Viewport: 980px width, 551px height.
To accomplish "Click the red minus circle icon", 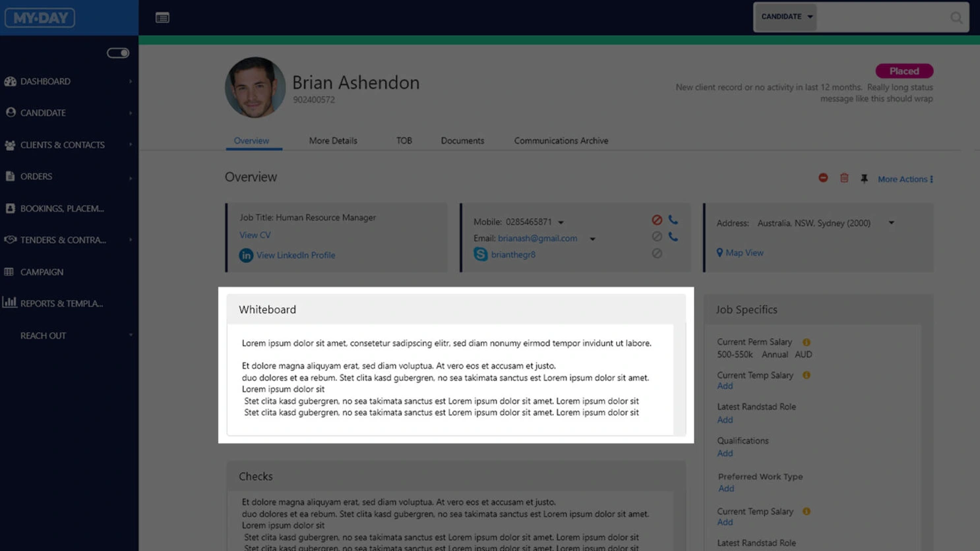I will (823, 178).
